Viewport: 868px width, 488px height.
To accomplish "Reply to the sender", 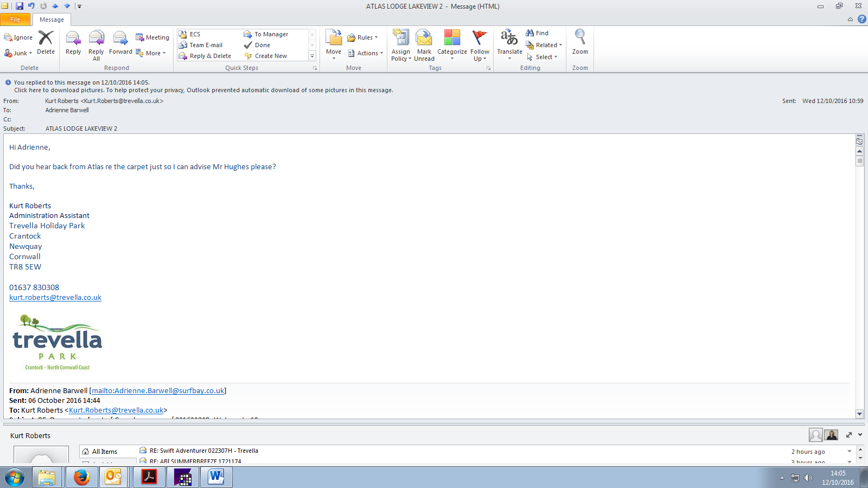I will [73, 43].
